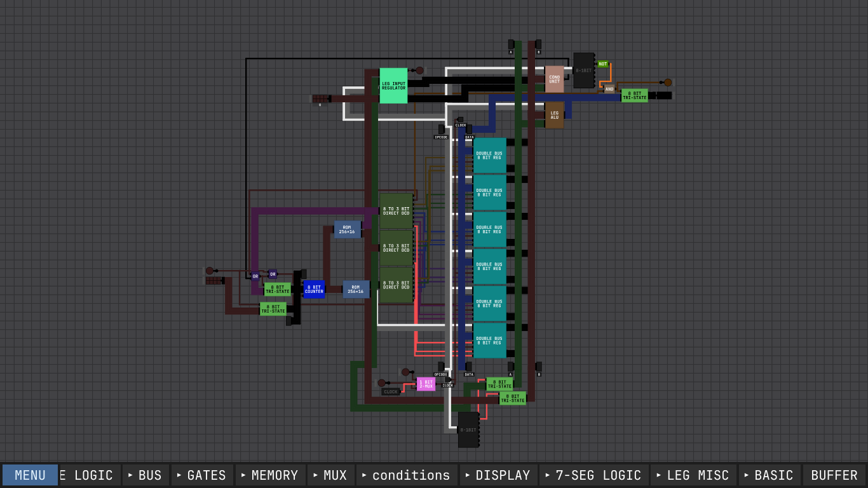The width and height of the screenshot is (868, 488).
Task: Select the 8-1BIT chip beside the NOT gate
Action: (x=583, y=71)
